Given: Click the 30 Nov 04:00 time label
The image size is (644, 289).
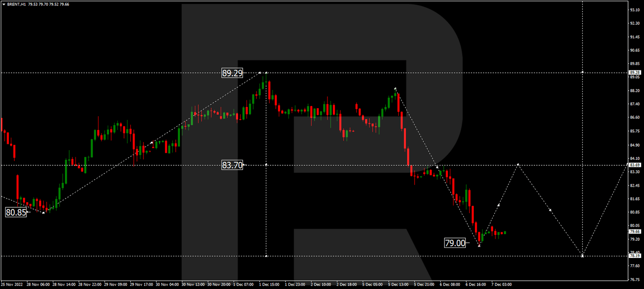Looking at the screenshot, I should [x=167, y=284].
